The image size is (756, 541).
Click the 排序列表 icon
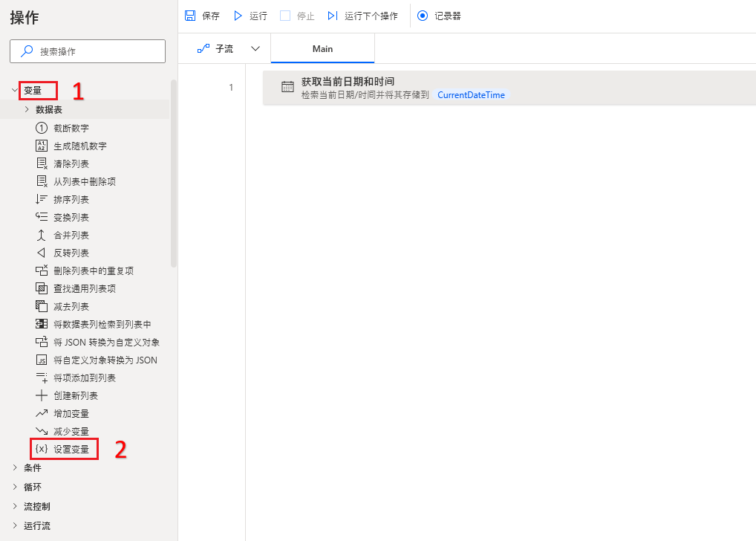(42, 199)
